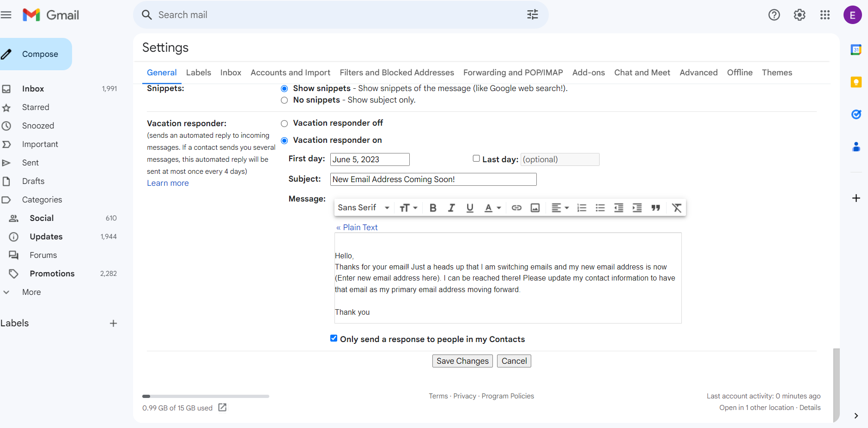
Task: Open the search options filter icon
Action: 532,14
